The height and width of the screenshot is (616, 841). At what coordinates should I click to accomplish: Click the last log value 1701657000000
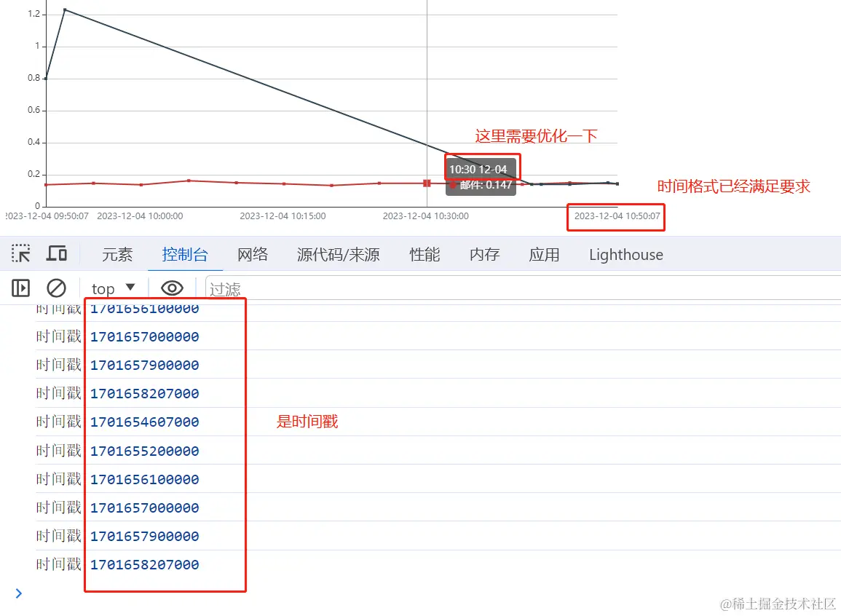(x=145, y=508)
